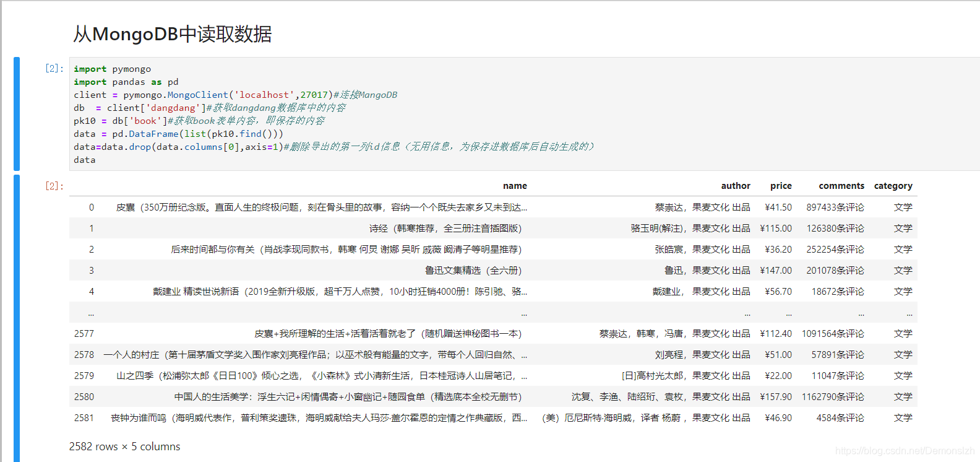The height and width of the screenshot is (462, 980).
Task: Click row index 2581
Action: [x=84, y=418]
